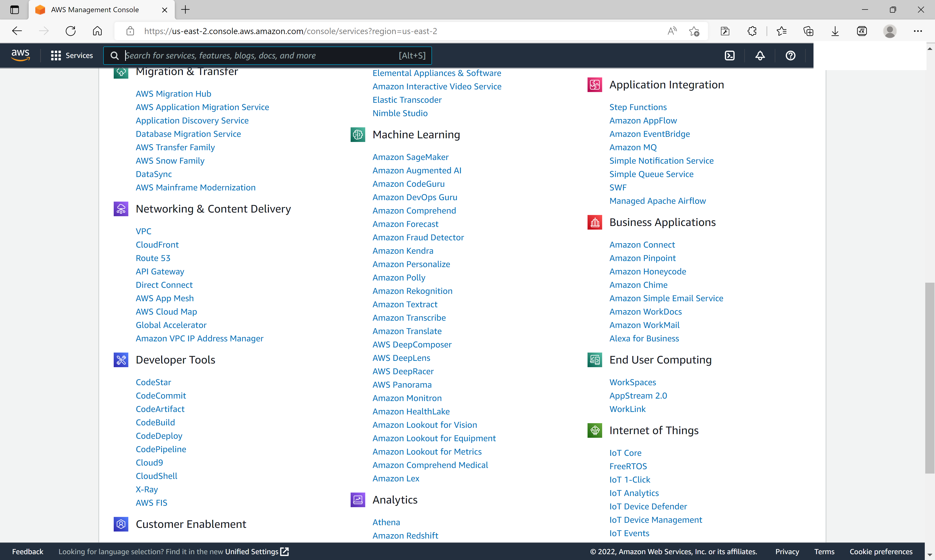The width and height of the screenshot is (935, 560).
Task: Open Amazon Simple Email Service link
Action: point(666,298)
